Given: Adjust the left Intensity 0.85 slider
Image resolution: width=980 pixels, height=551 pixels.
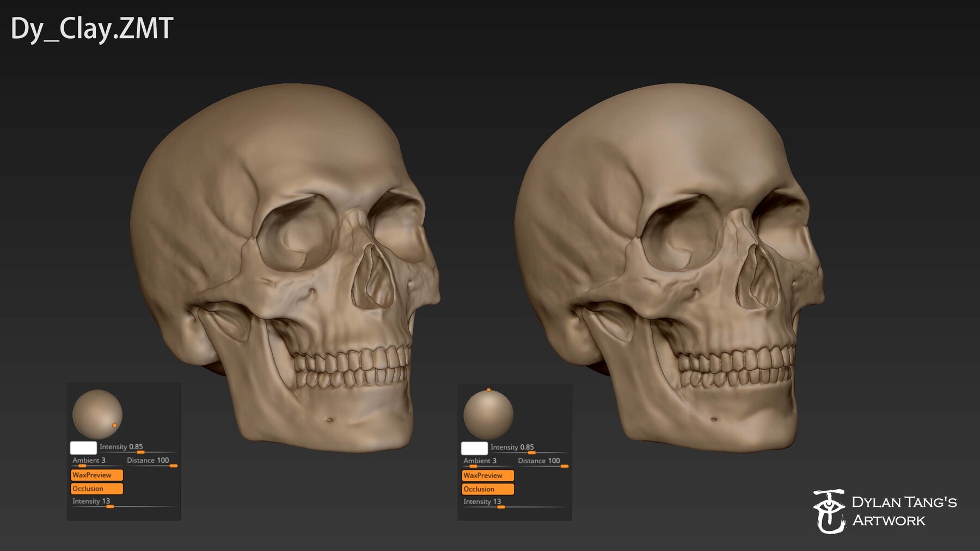Looking at the screenshot, I should 140,452.
